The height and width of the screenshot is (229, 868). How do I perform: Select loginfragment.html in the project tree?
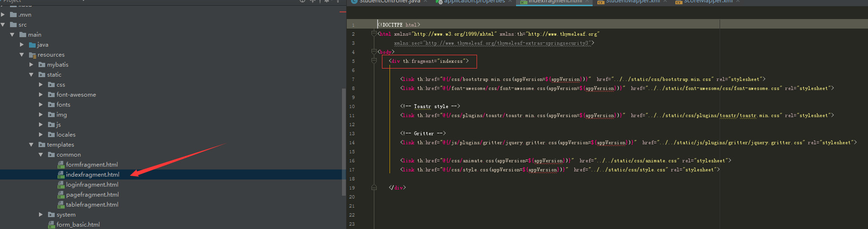click(x=92, y=185)
